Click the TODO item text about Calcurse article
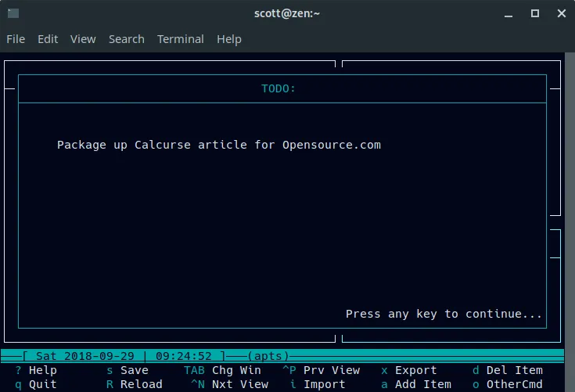The width and height of the screenshot is (575, 392). point(219,145)
